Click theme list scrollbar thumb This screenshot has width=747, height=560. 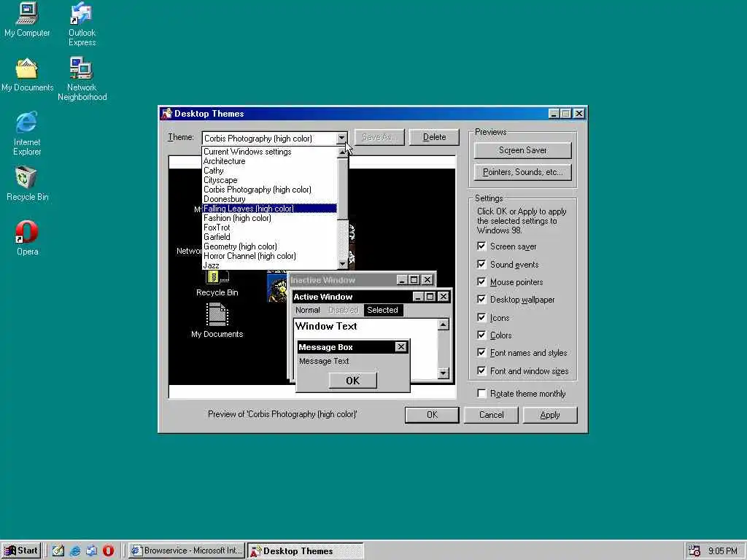coord(342,189)
